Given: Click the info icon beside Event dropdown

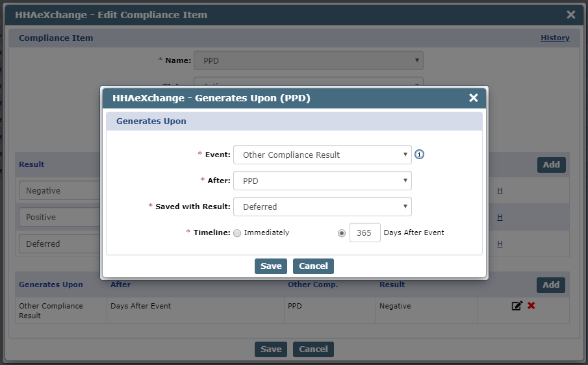Looking at the screenshot, I should 419,155.
